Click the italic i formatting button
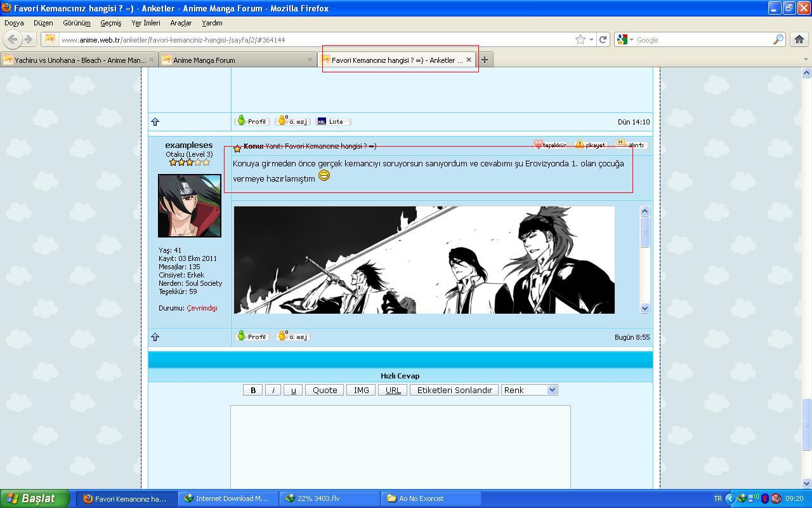 [273, 390]
